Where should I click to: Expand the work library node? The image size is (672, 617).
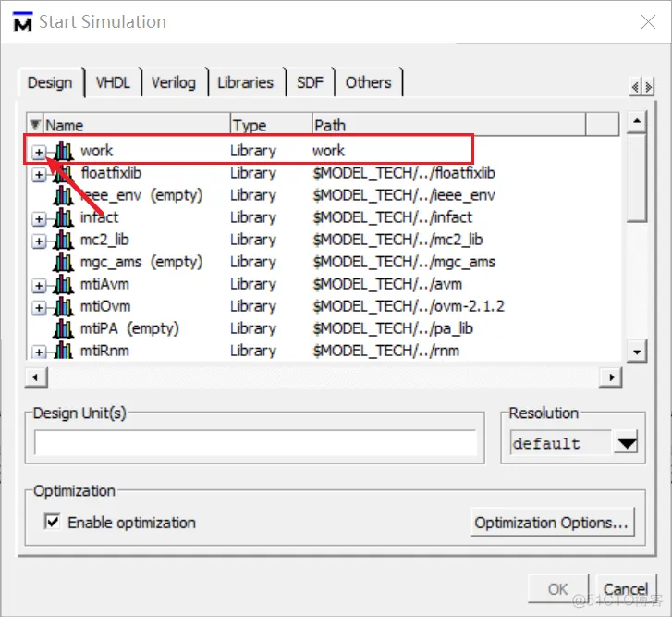39,153
